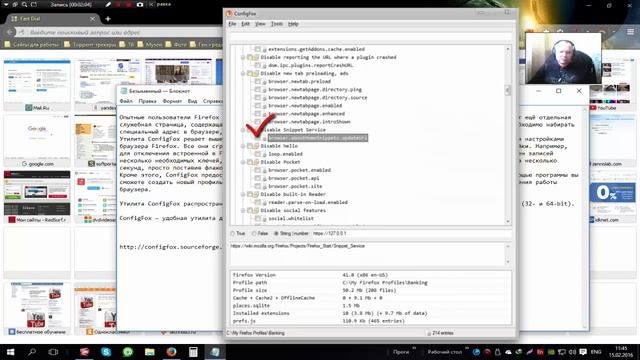Click the camera snapshot icon in recorder bar
This screenshot has width=640, height=360.
coord(140,4)
